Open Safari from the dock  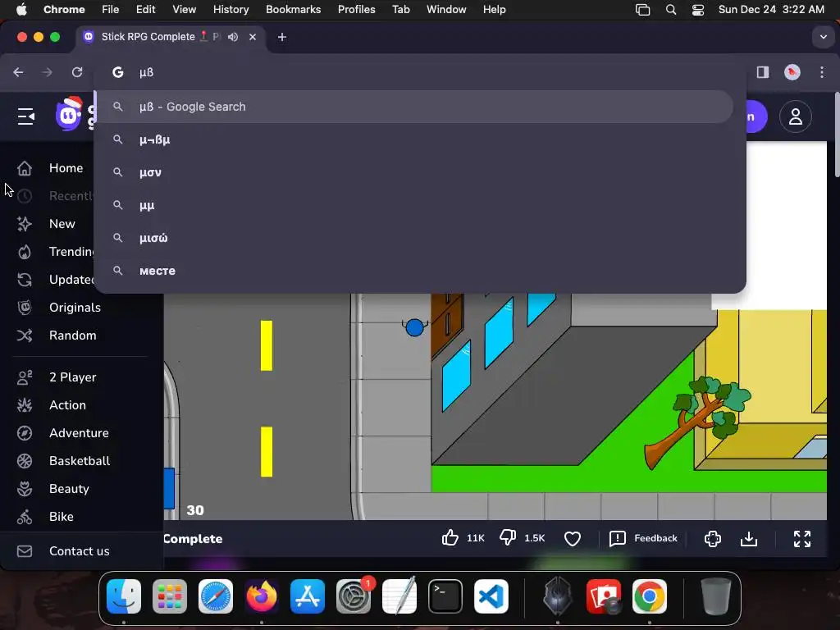coord(216,596)
